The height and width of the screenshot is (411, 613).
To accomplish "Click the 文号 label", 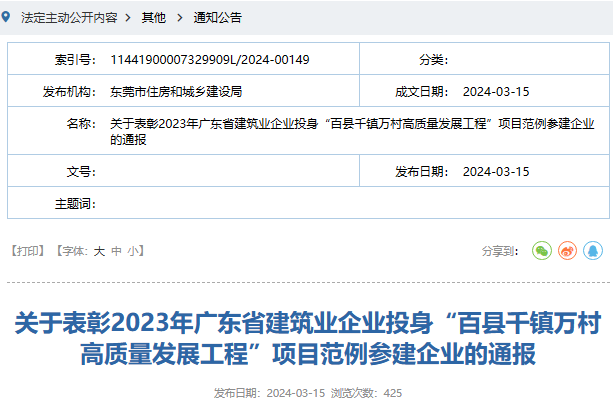I will pos(81,171).
